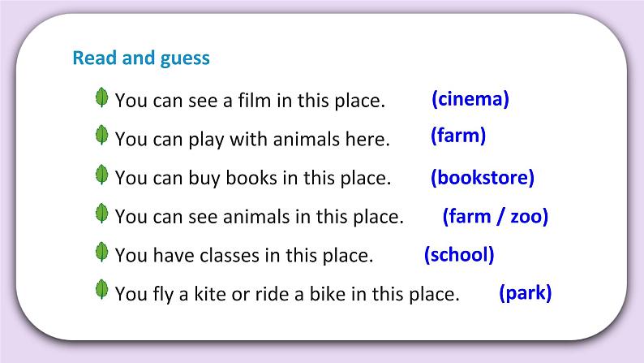Select the leaf icon next to 'have classes'
644x363 pixels.
tap(102, 252)
